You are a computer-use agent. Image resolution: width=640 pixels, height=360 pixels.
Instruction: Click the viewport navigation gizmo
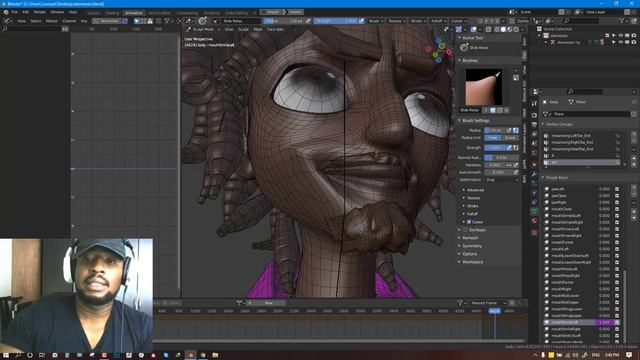(439, 50)
